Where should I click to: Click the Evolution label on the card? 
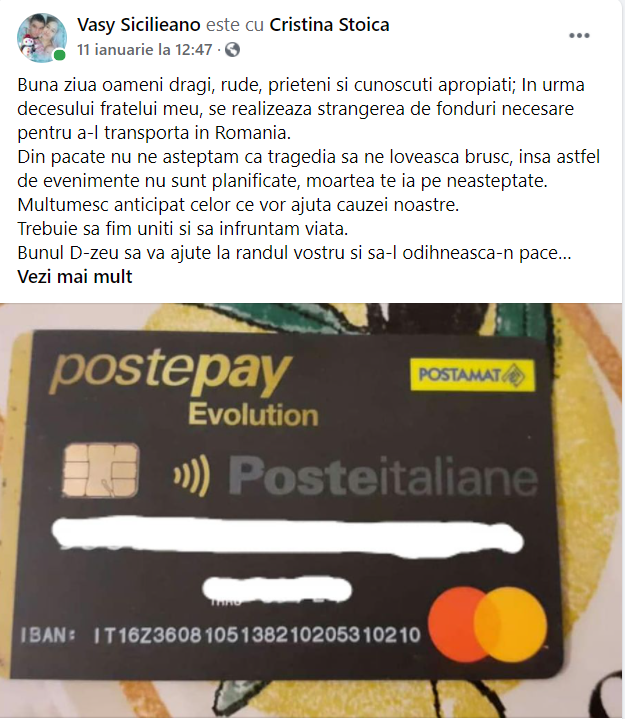pos(253,414)
